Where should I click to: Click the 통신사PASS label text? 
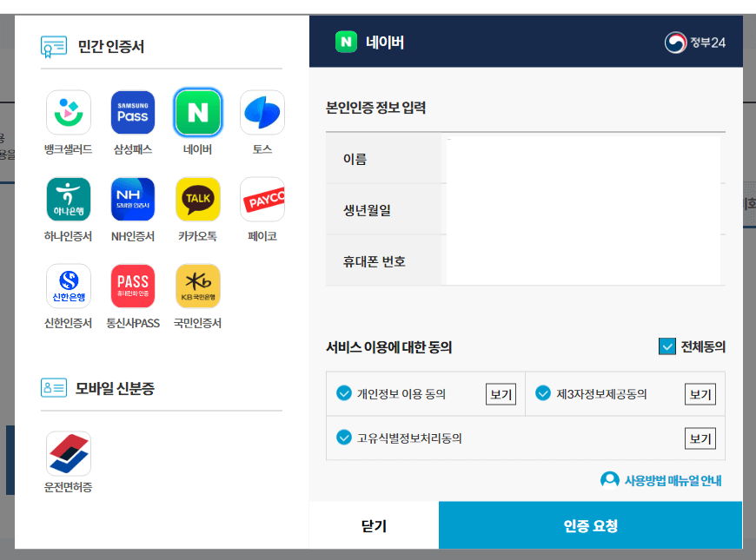click(133, 323)
